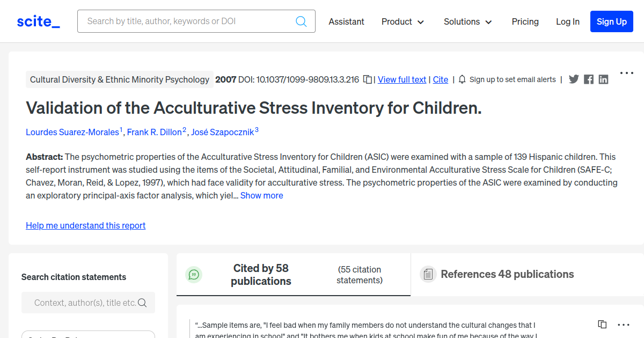Copy the citation statement snippet
This screenshot has width=644, height=338.
(x=602, y=325)
